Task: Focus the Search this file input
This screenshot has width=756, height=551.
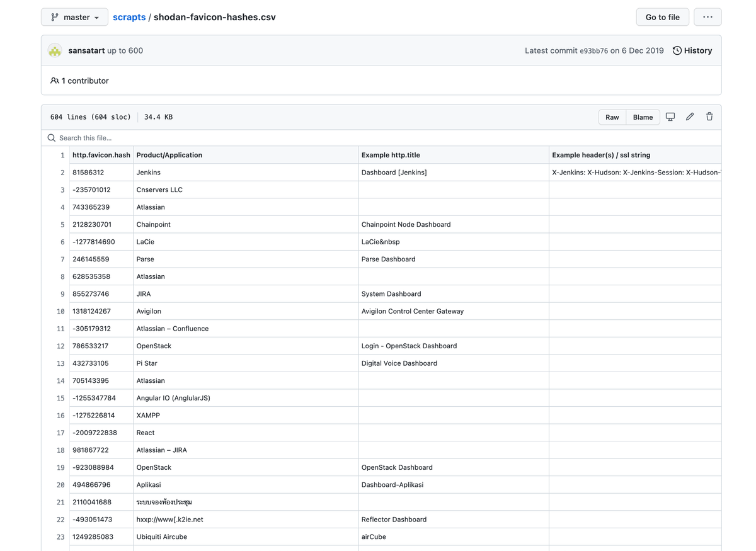Action: tap(252, 138)
